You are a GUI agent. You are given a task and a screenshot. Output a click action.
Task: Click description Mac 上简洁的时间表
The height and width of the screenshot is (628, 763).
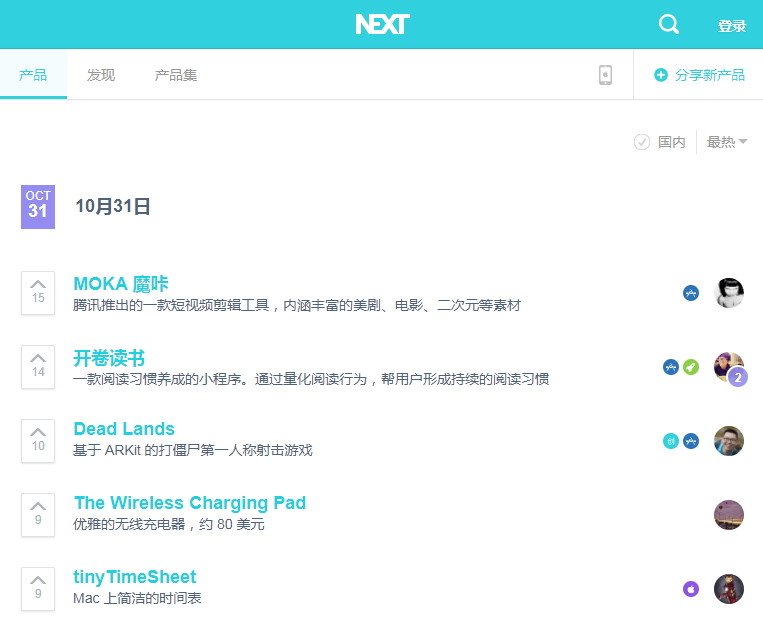pos(137,598)
